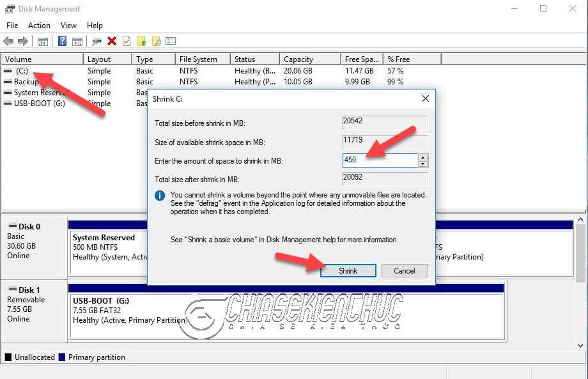This screenshot has width=588, height=379.
Task: Click the drive icon beside (C:) volume
Action: 8,70
